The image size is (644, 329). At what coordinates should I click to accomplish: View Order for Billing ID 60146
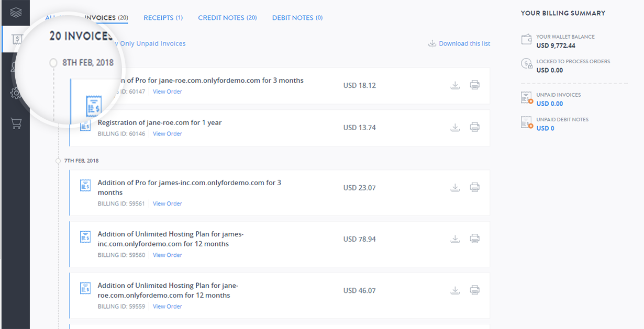[x=168, y=134]
